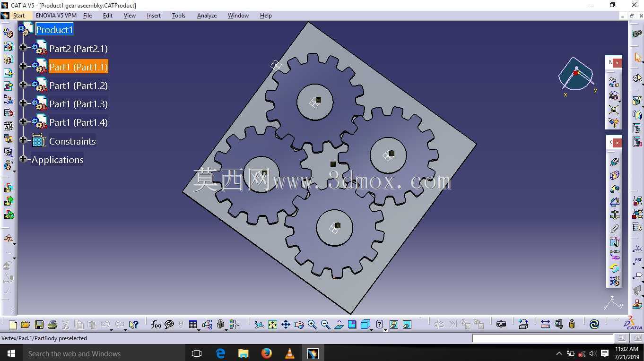Open the What's This help pointer

point(133,325)
